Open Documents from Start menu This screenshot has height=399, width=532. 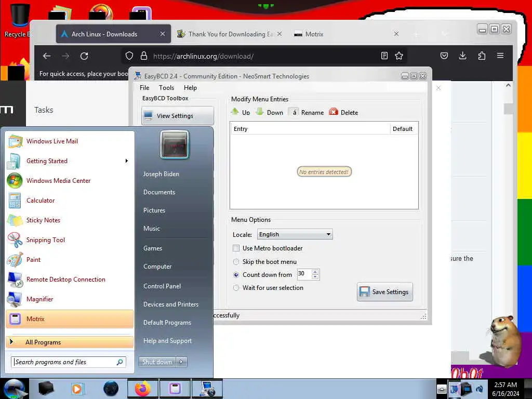[x=159, y=192]
